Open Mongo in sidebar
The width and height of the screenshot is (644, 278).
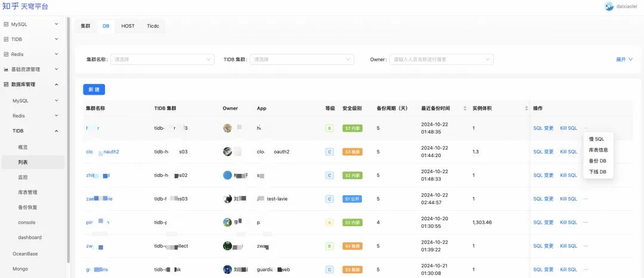tap(20, 269)
